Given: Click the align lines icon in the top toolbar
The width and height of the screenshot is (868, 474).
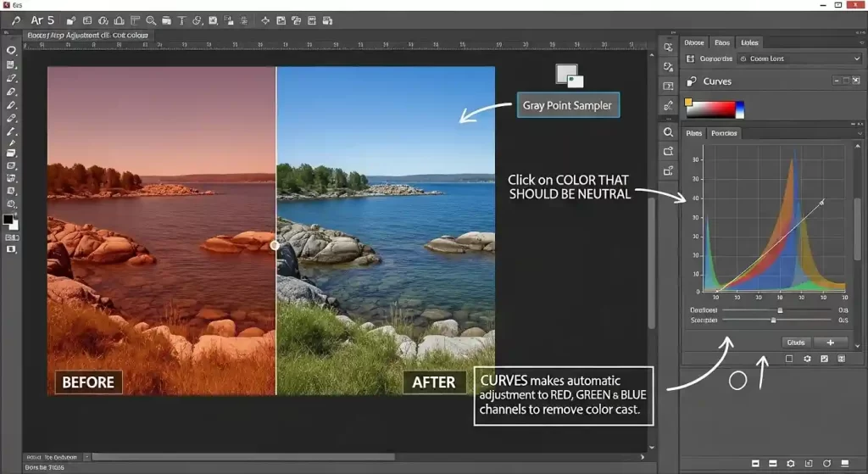Looking at the screenshot, I should 243,20.
